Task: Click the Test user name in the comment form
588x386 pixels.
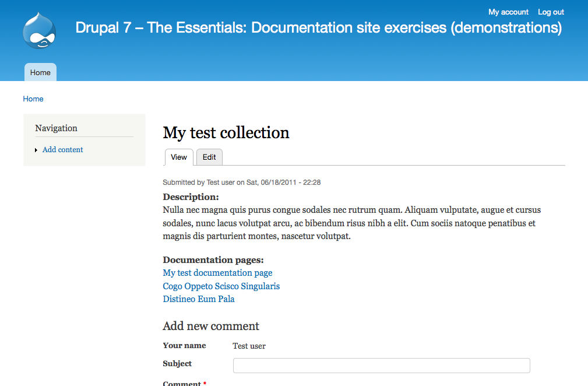Action: pos(249,346)
